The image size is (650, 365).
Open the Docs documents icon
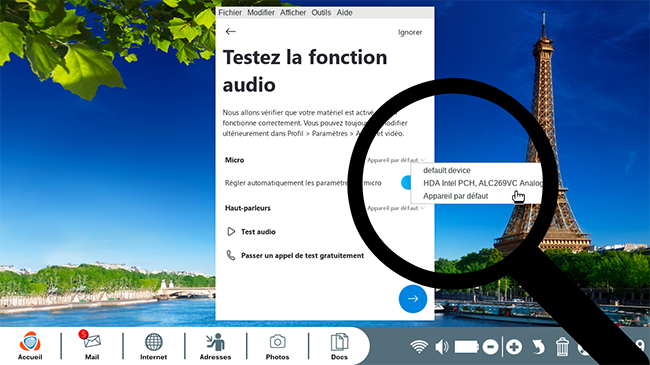(x=339, y=342)
